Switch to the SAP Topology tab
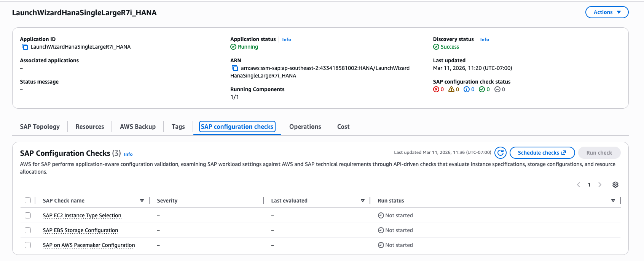 click(40, 127)
